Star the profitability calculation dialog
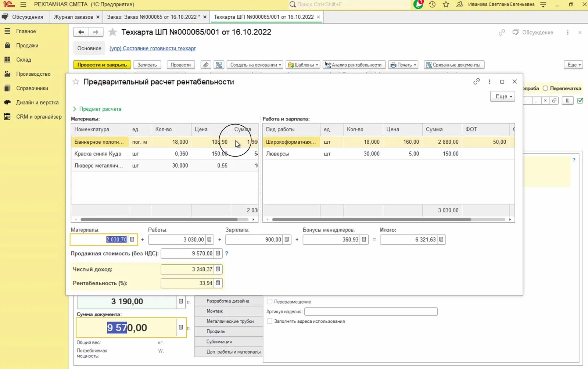588x369 pixels. (76, 82)
